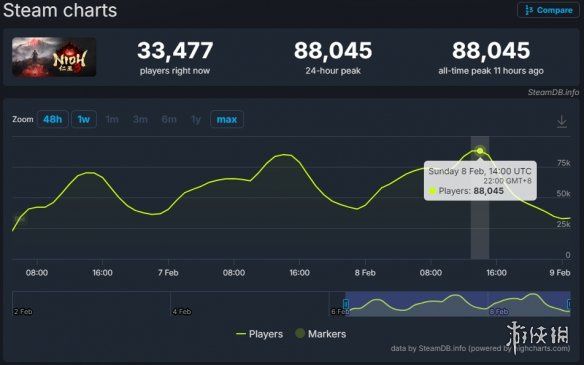Click the Steam charts heading
The height and width of the screenshot is (365, 584).
pyautogui.click(x=60, y=10)
